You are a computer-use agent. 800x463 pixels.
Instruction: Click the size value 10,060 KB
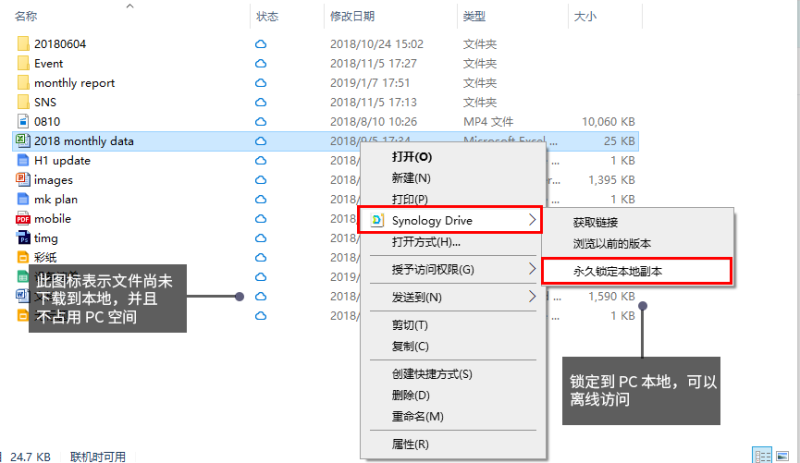coord(608,121)
